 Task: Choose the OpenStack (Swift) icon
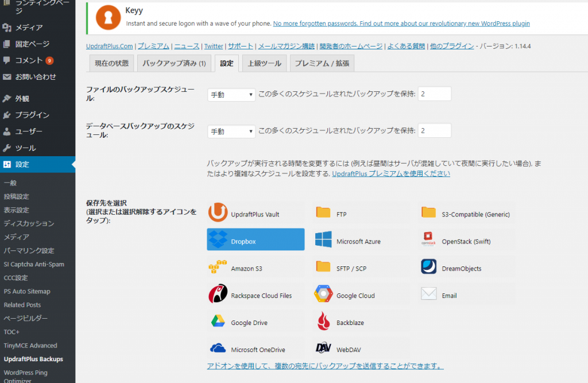click(x=428, y=239)
